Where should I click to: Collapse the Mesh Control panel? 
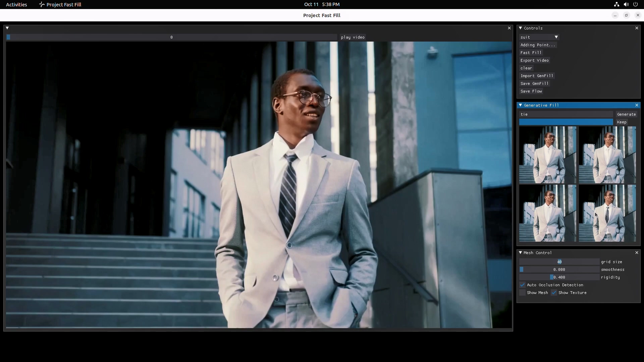pyautogui.click(x=521, y=253)
